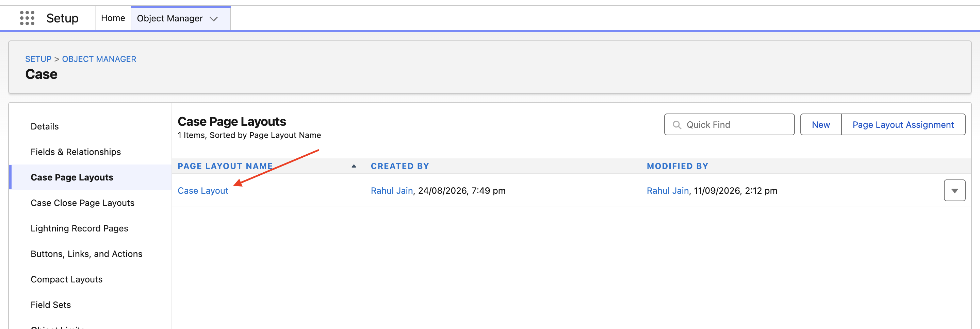This screenshot has width=980, height=329.
Task: Click the Case object heading
Action: click(x=41, y=74)
